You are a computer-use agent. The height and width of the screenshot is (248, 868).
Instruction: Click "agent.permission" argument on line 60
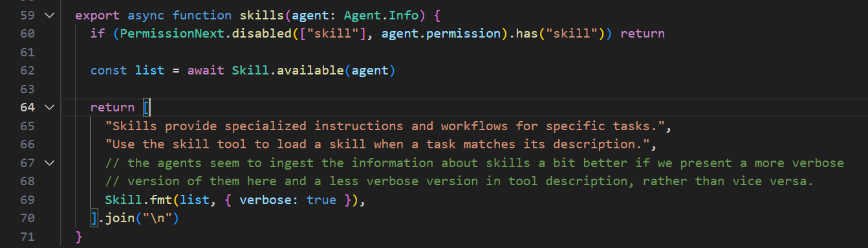point(441,33)
